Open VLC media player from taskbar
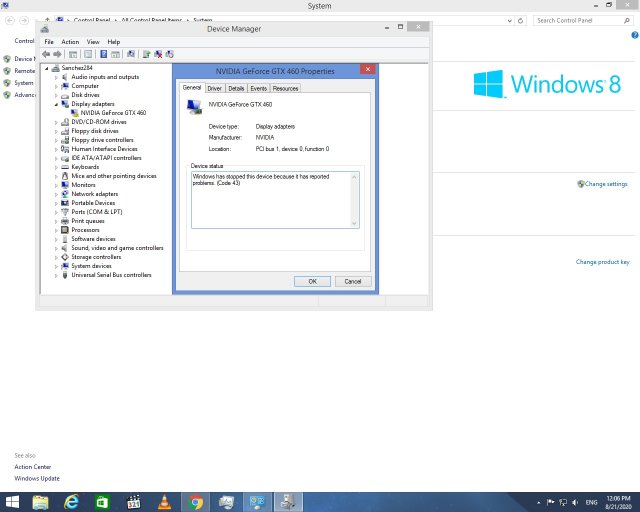The height and width of the screenshot is (512, 640). click(164, 501)
